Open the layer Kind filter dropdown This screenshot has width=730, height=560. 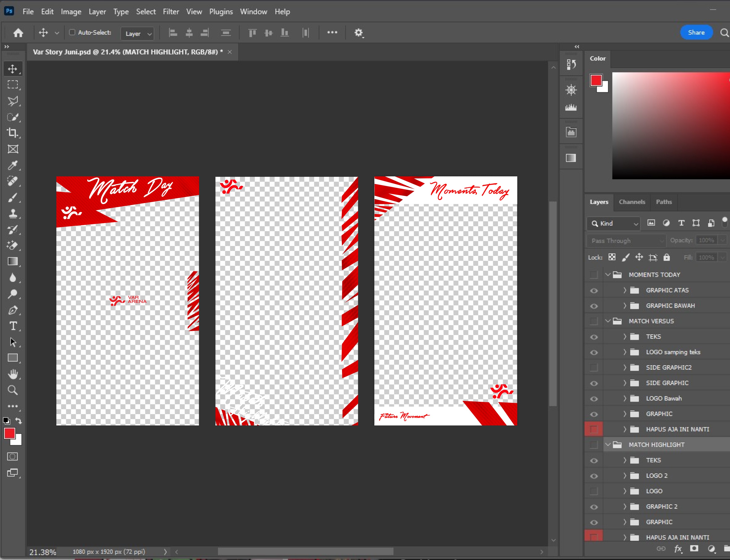[613, 223]
